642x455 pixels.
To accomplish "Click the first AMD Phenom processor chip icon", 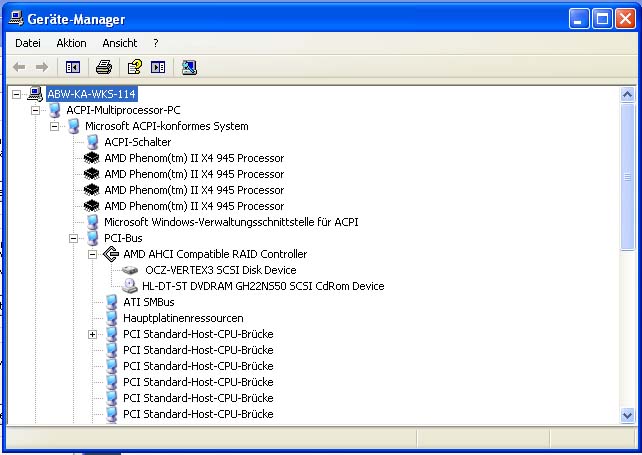I will (92, 158).
